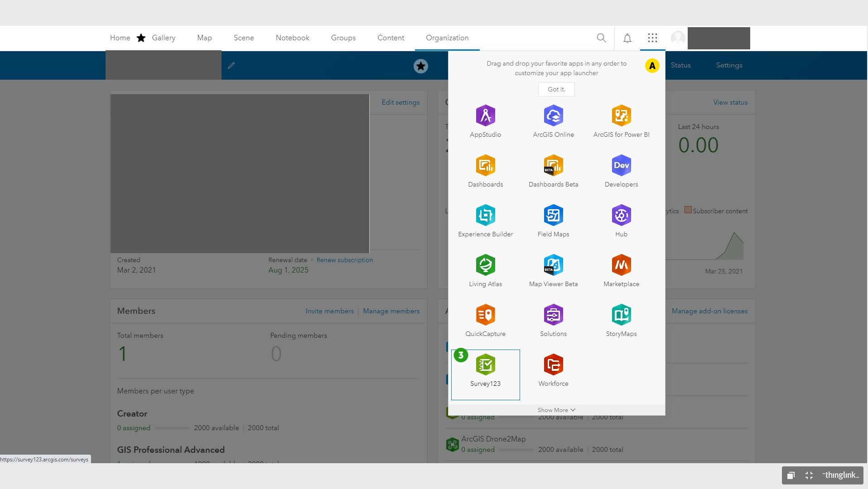The height and width of the screenshot is (489, 868).
Task: Click Invite members link
Action: pos(329,311)
